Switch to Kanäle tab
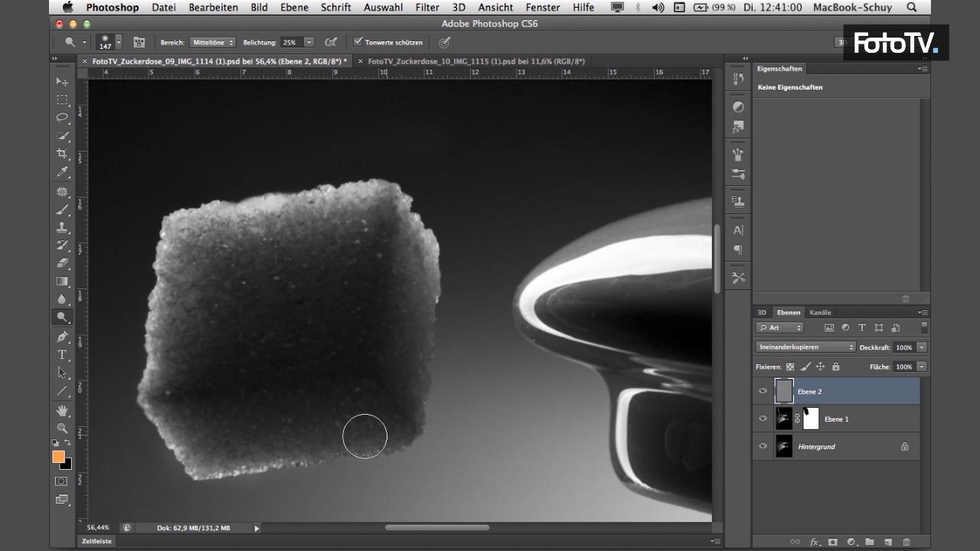Image resolution: width=980 pixels, height=551 pixels. [x=820, y=312]
